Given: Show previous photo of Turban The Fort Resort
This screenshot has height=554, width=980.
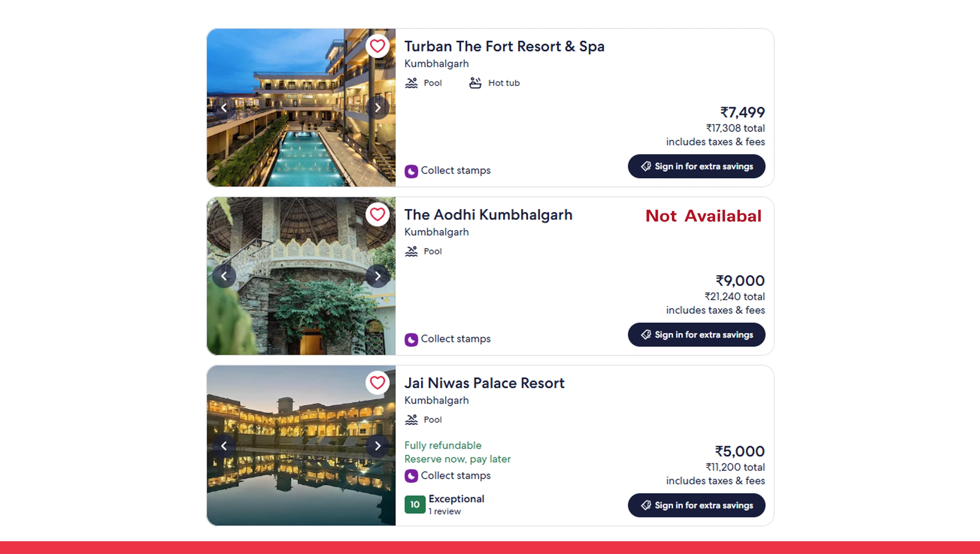Looking at the screenshot, I should click(224, 108).
